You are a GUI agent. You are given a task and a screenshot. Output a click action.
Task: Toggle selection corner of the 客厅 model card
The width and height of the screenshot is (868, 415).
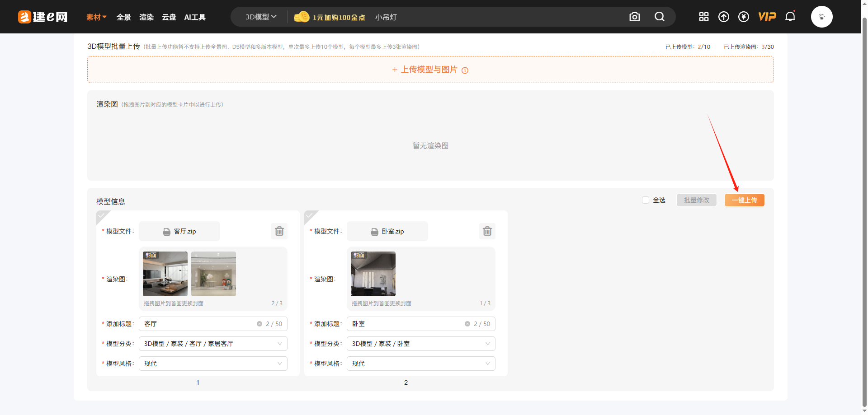tap(102, 215)
